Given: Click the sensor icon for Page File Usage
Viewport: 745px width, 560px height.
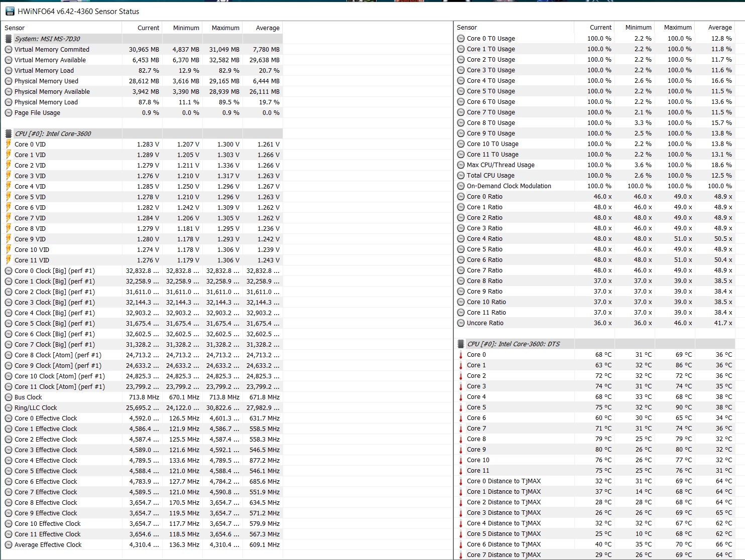Looking at the screenshot, I should pyautogui.click(x=9, y=112).
